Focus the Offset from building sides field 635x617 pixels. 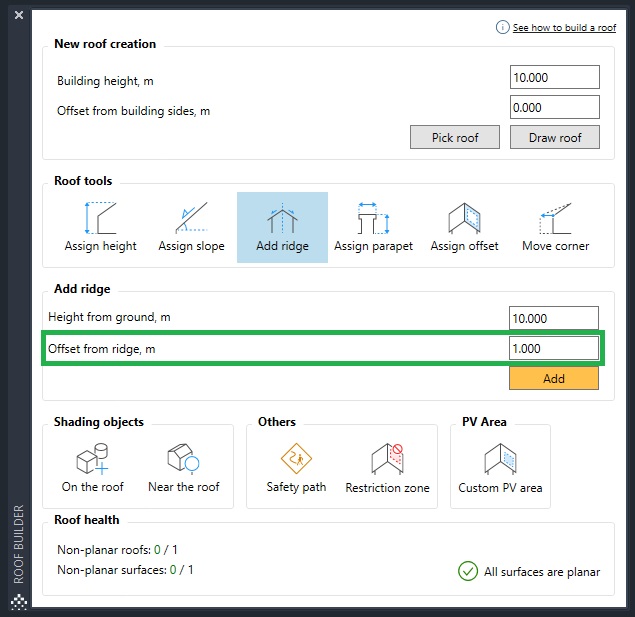point(554,107)
